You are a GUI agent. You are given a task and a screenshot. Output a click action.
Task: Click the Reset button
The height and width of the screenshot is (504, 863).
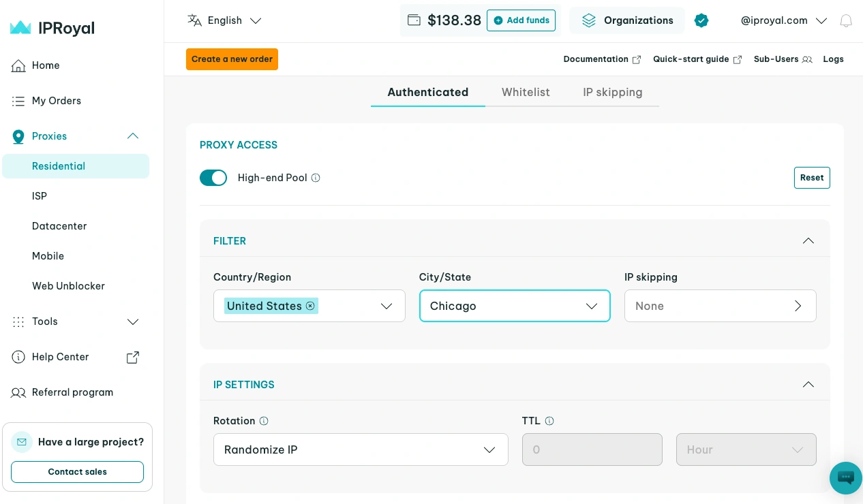[x=812, y=178]
